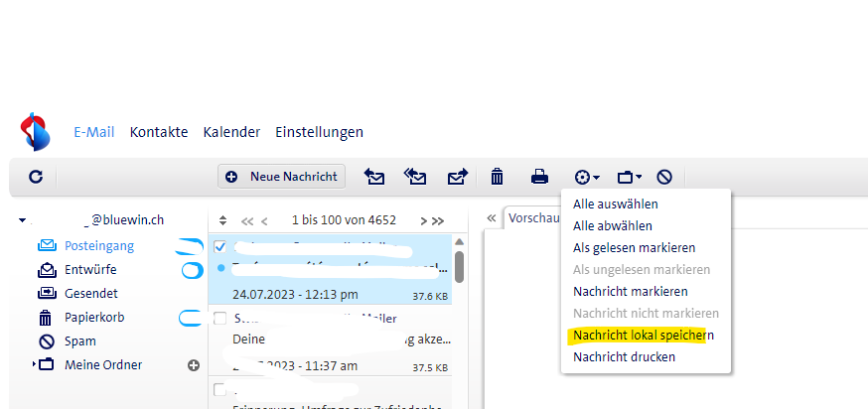Check the third message's checkbox
The image size is (868, 409).
coord(220,389)
